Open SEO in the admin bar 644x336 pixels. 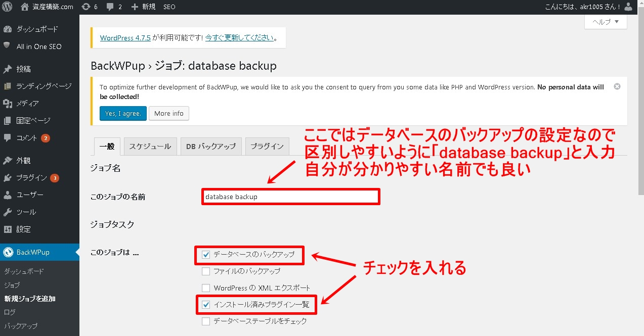[169, 7]
